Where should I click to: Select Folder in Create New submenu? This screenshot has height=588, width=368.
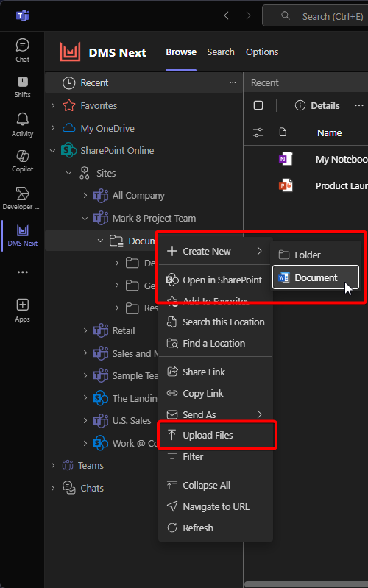click(316, 255)
